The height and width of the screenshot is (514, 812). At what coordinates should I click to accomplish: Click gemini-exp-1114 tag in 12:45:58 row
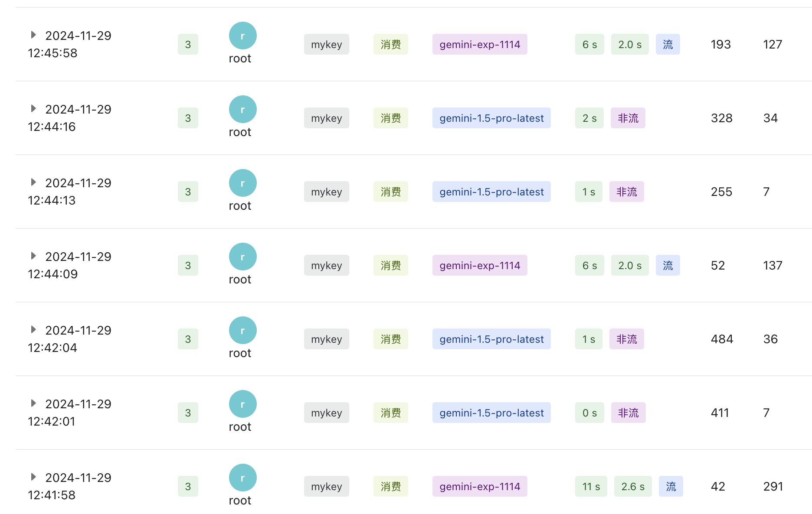480,44
